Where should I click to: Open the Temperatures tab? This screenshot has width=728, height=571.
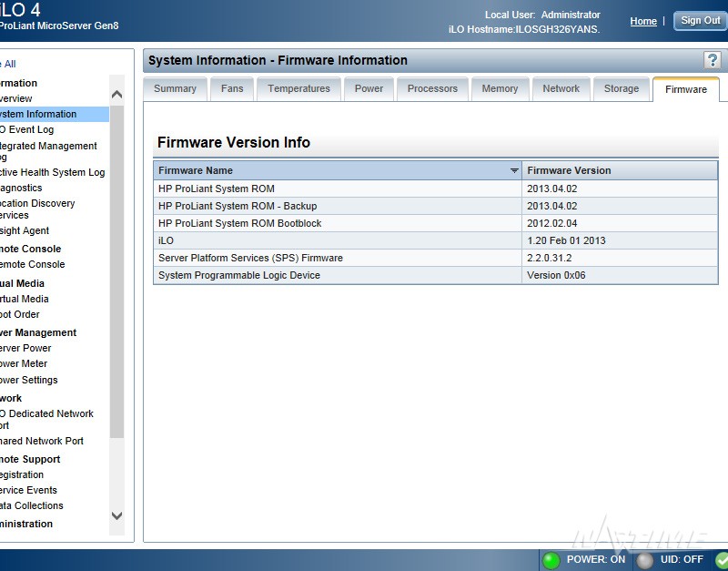[298, 88]
